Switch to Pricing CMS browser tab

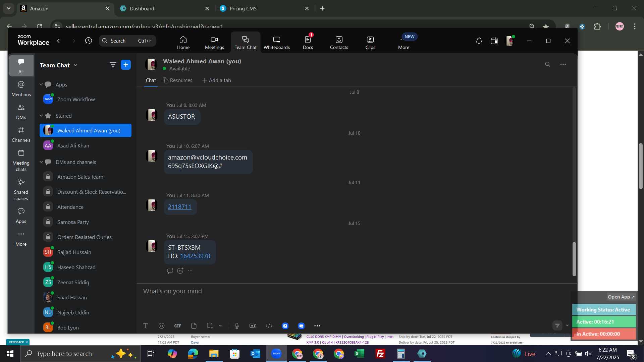(265, 8)
